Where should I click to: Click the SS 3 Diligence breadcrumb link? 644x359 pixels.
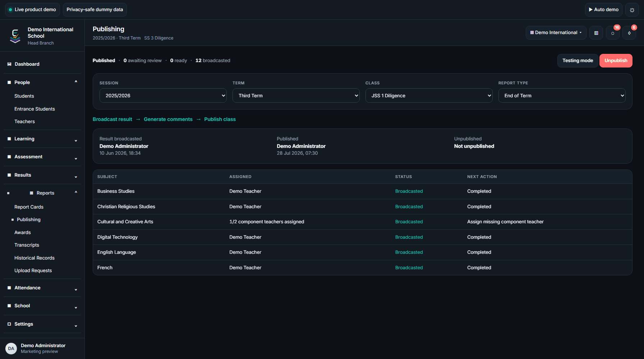(x=159, y=38)
